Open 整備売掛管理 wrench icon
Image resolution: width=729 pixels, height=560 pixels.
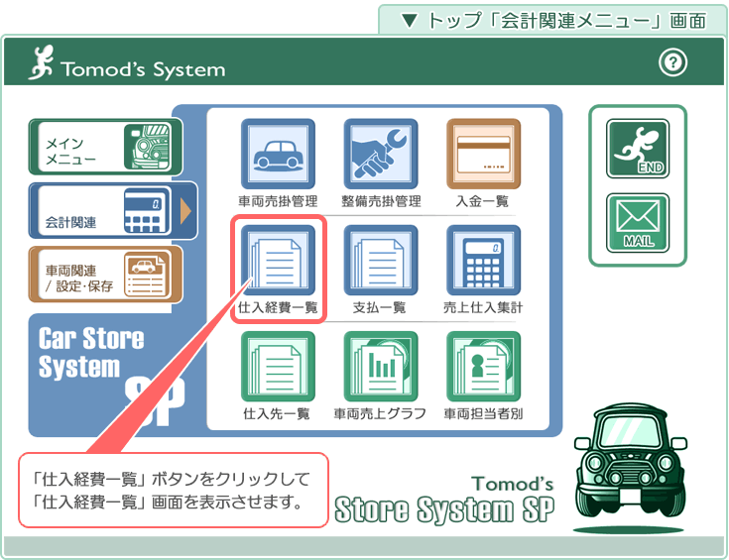click(381, 154)
